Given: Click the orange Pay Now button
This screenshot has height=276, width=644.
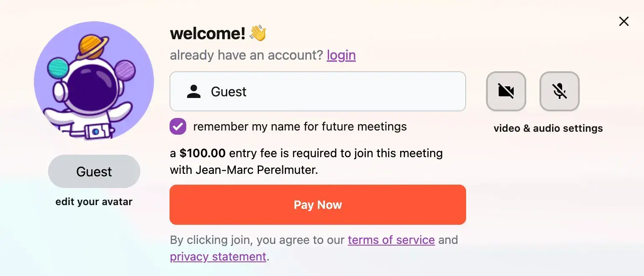Looking at the screenshot, I should (317, 205).
